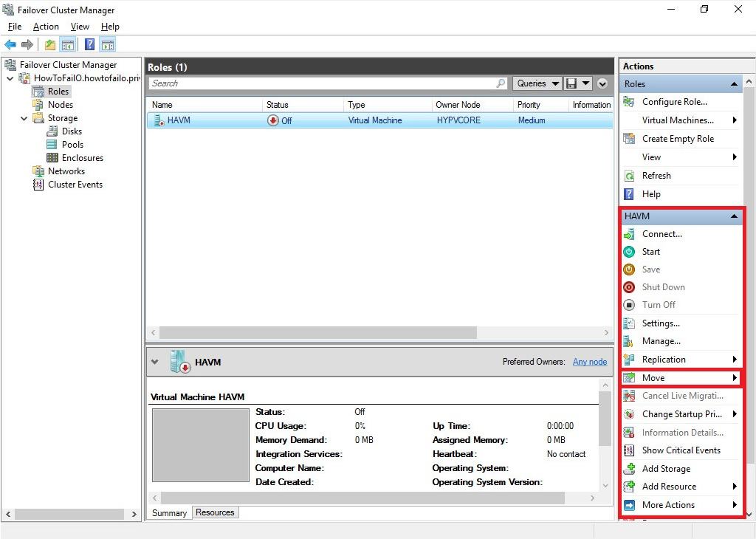Click the Manage icon under HAVM

tap(629, 341)
